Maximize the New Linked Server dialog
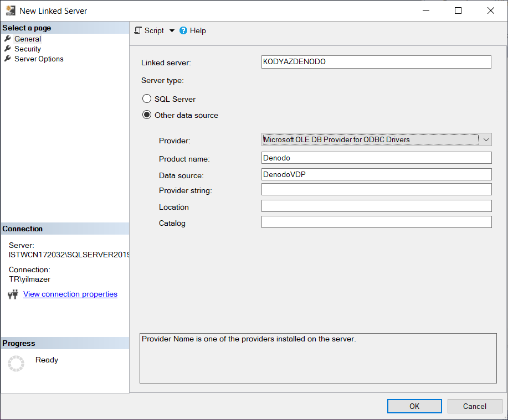Viewport: 508px width, 420px height. pos(458,11)
